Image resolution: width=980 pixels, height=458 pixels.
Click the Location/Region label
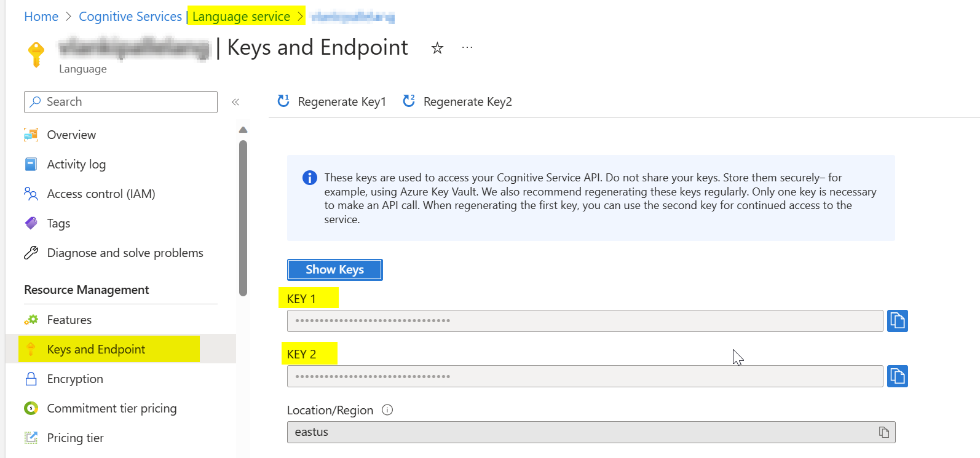330,410
